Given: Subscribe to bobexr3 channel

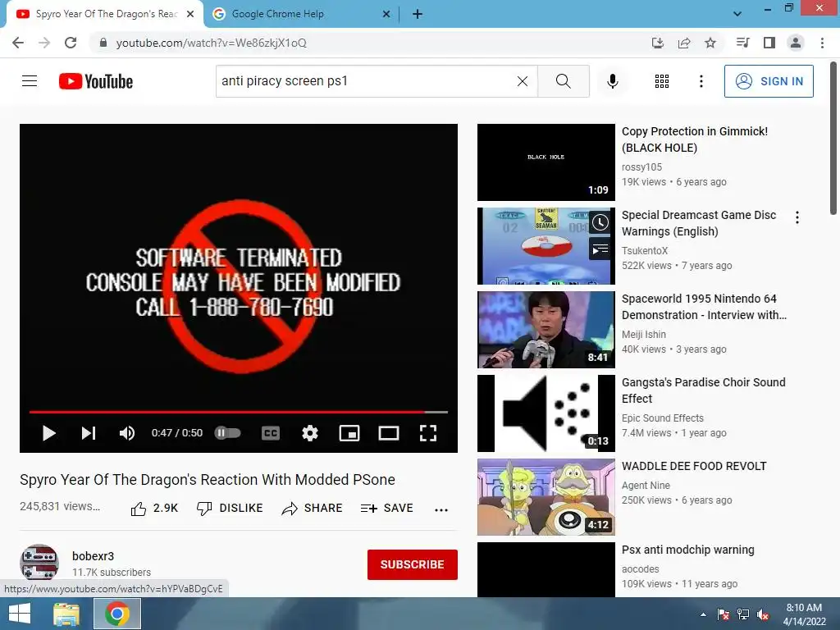Looking at the screenshot, I should tap(412, 564).
